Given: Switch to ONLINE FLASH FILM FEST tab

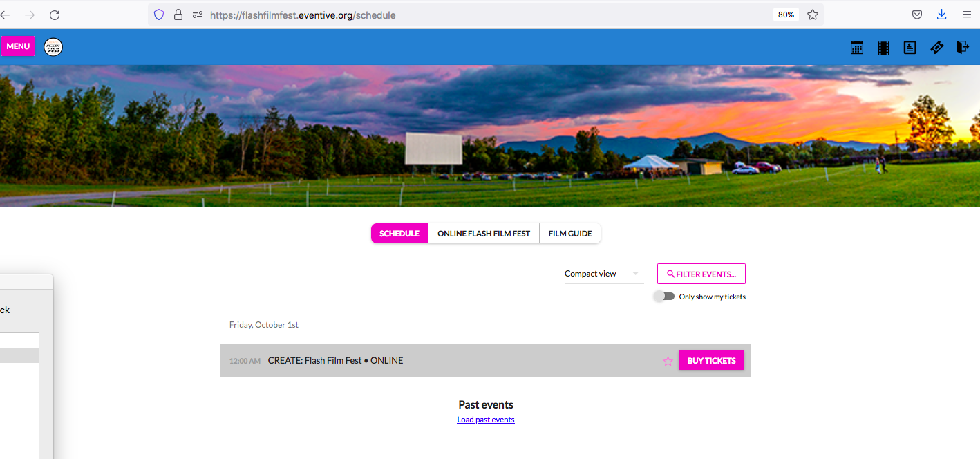Looking at the screenshot, I should tap(484, 234).
